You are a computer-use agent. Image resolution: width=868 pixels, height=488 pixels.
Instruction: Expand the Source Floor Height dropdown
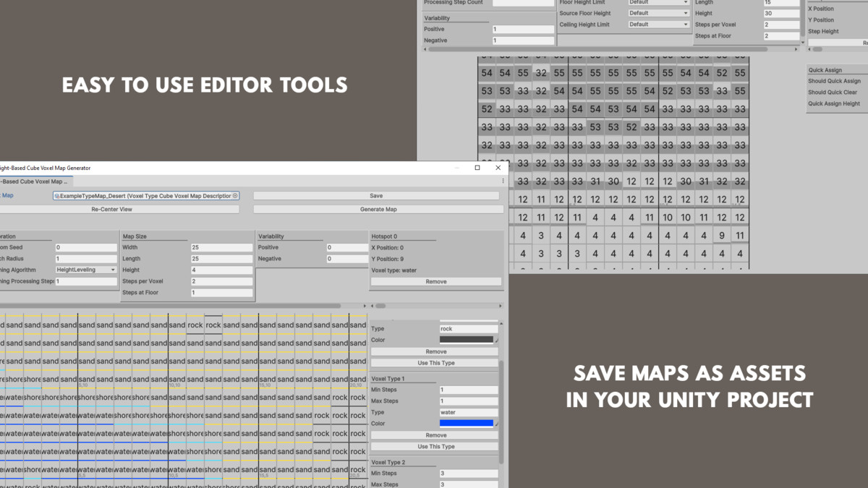(x=658, y=13)
